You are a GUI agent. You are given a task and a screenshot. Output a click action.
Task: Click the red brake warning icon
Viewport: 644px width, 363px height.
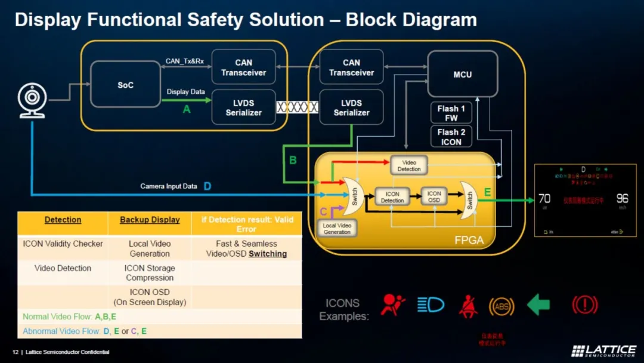pyautogui.click(x=585, y=305)
